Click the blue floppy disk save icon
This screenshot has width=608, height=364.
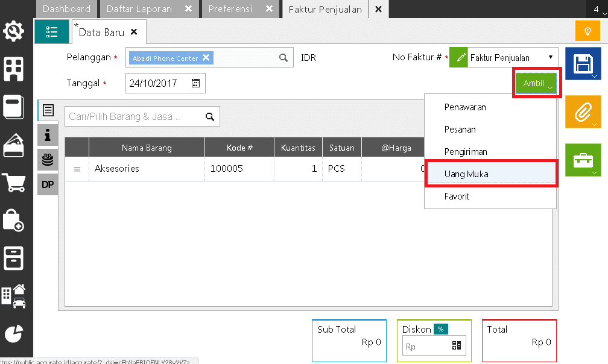click(583, 64)
